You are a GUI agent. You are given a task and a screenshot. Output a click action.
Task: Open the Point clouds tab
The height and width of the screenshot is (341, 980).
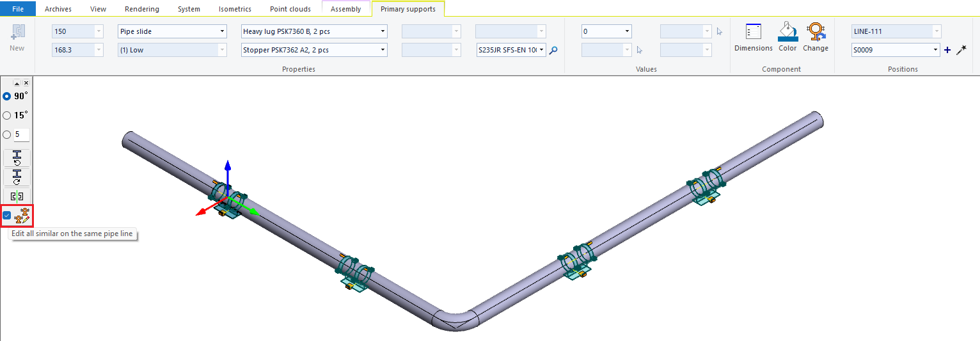point(290,9)
